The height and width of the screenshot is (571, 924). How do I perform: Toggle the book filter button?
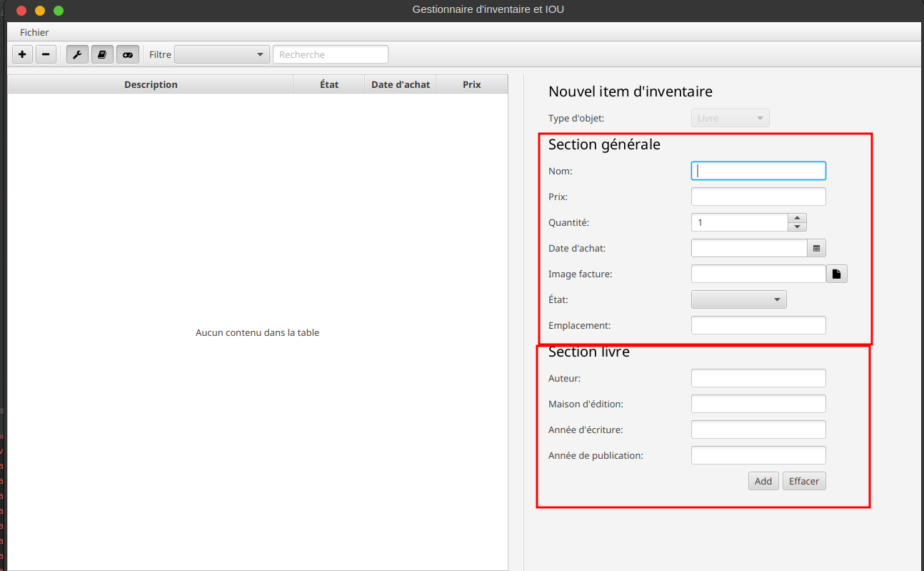click(x=102, y=54)
